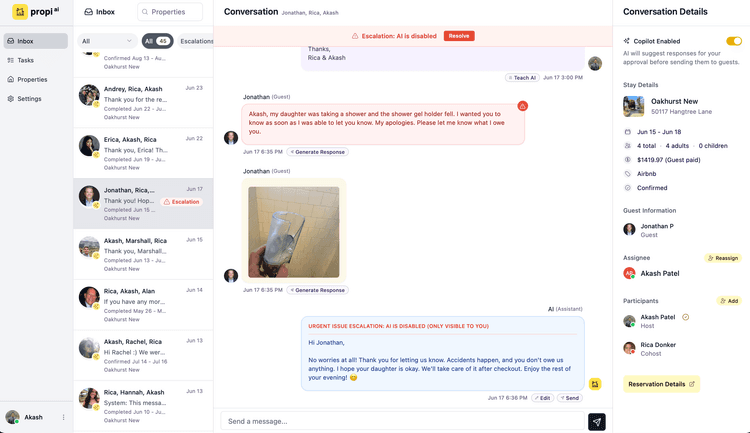Open Reservation Details link
This screenshot has width=750, height=433.
click(x=662, y=384)
